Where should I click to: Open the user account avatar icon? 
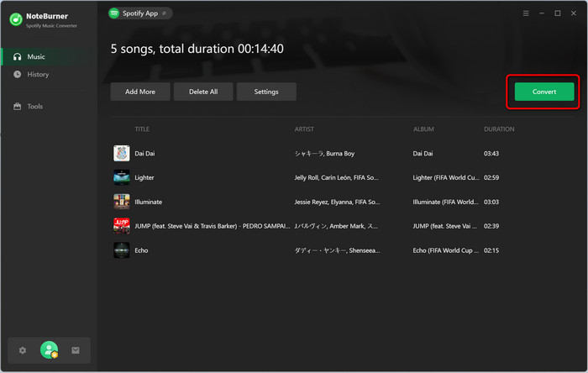point(49,350)
